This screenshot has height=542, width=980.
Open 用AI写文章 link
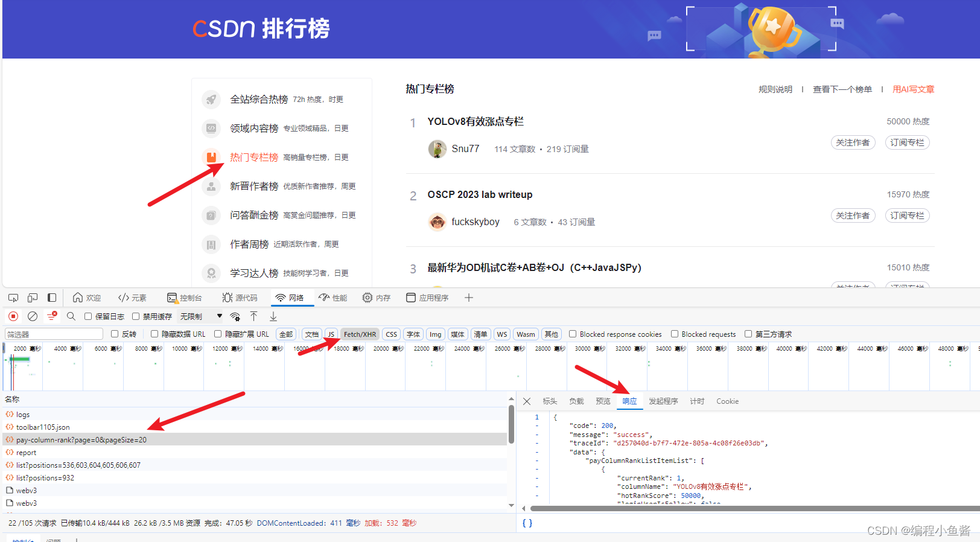tap(913, 89)
